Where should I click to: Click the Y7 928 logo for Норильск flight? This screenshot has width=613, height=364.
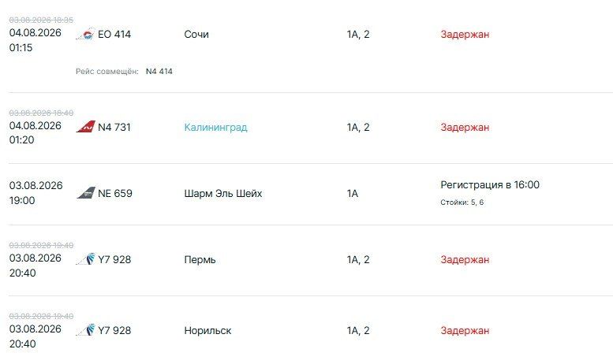[85, 330]
